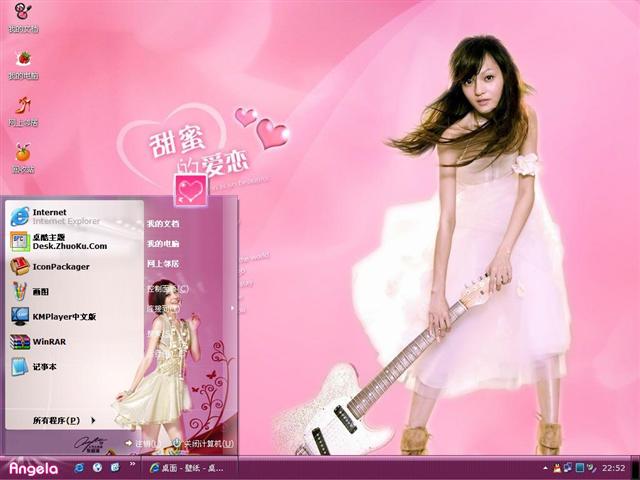Choose 网上邻居 in Start menu right pane

pos(163,263)
